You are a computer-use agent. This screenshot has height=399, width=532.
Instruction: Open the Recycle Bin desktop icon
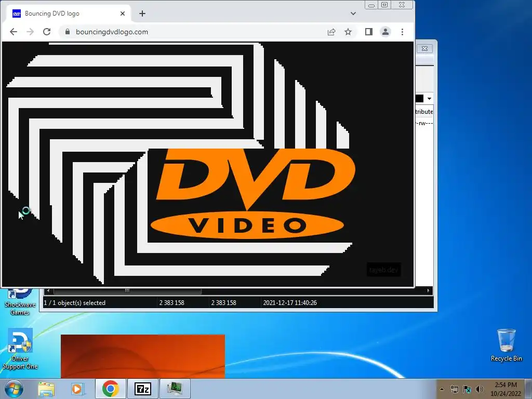click(506, 345)
